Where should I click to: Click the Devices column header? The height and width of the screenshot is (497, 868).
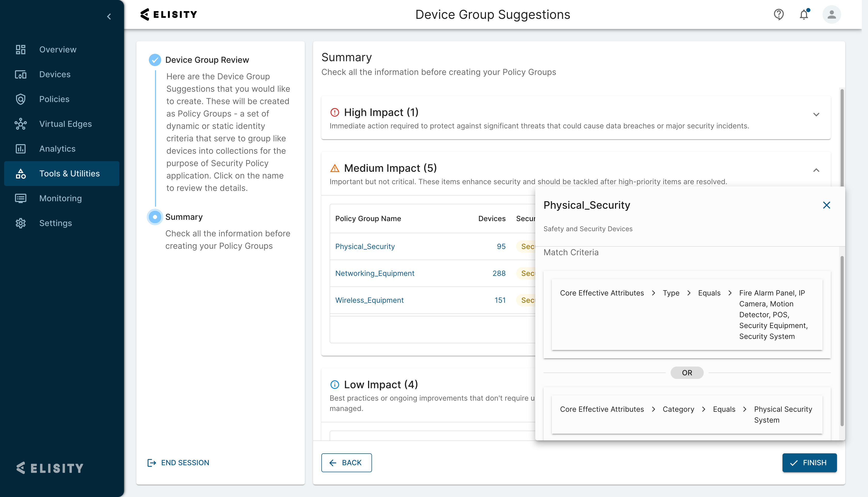pos(492,219)
